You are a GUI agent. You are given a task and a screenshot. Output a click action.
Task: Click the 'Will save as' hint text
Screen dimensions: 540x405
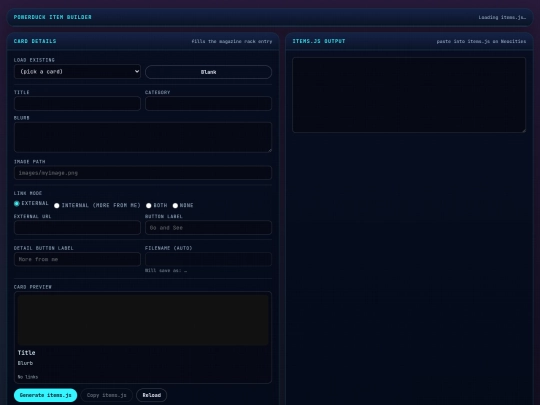pyautogui.click(x=166, y=271)
